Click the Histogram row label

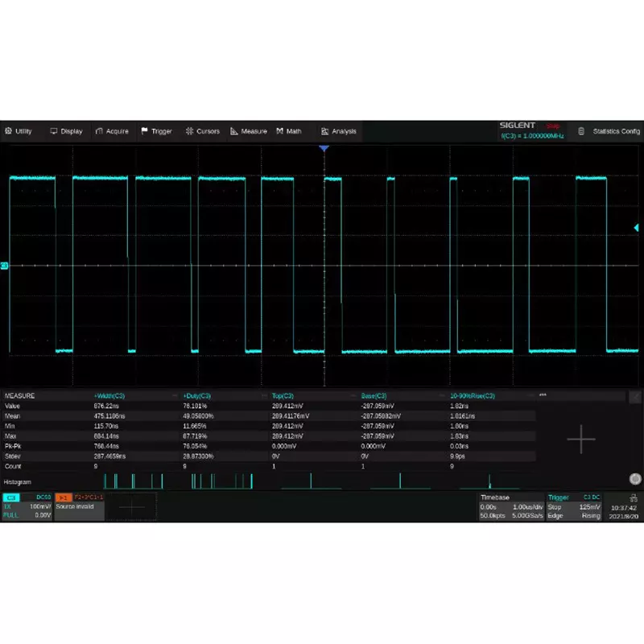pos(17,481)
